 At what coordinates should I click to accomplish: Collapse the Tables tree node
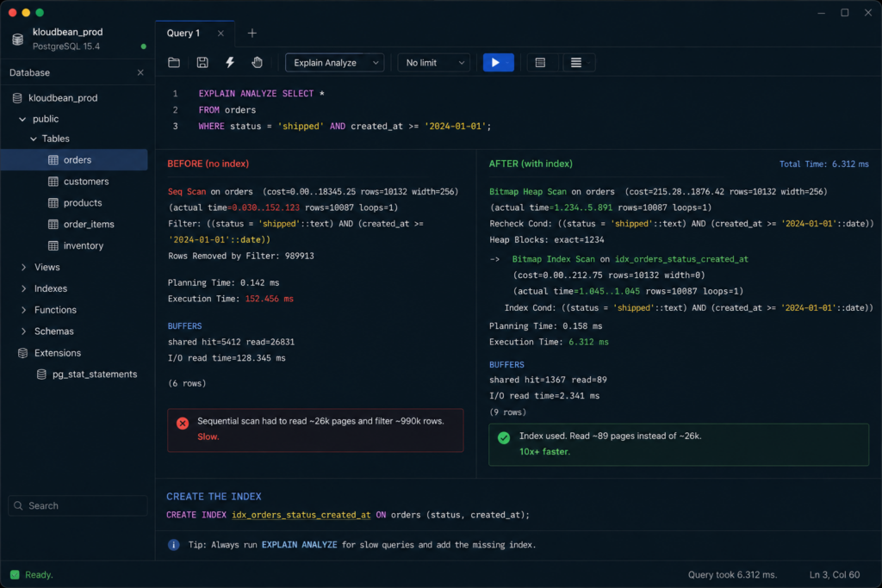click(34, 139)
